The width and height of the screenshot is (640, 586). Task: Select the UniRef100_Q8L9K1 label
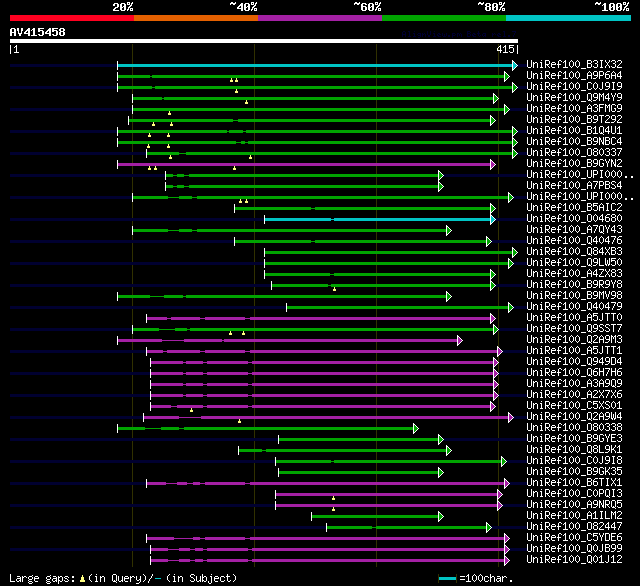coord(574,450)
